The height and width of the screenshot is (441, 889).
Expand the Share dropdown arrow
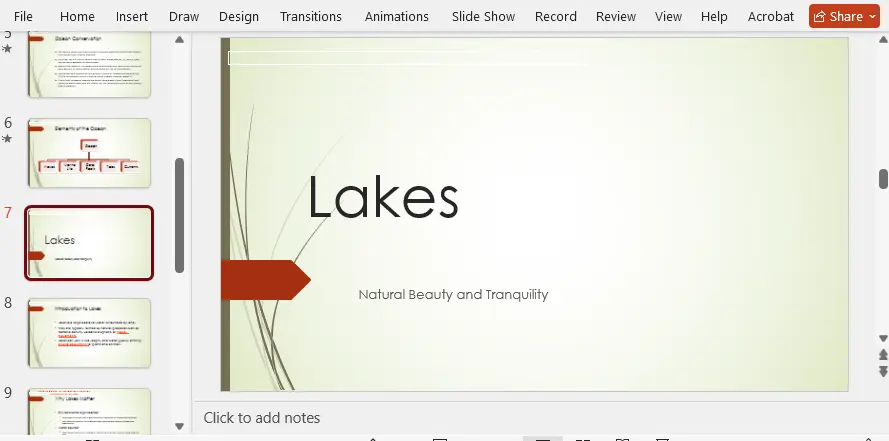point(872,17)
